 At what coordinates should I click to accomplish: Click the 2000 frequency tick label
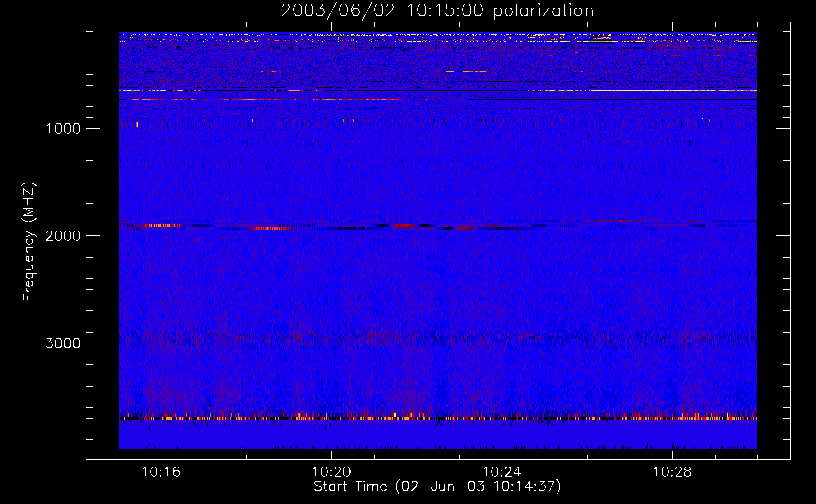(x=63, y=236)
